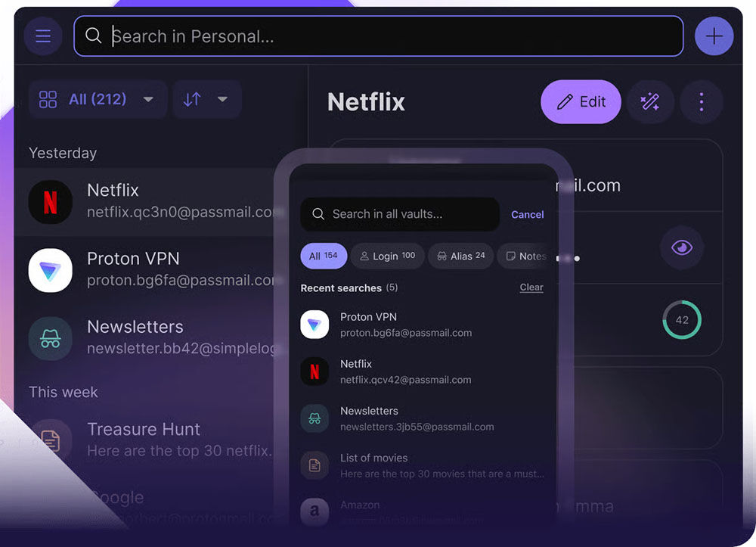Viewport: 756px width, 547px height.
Task: Click the Proton VPN logo in sidebar list
Action: click(50, 270)
